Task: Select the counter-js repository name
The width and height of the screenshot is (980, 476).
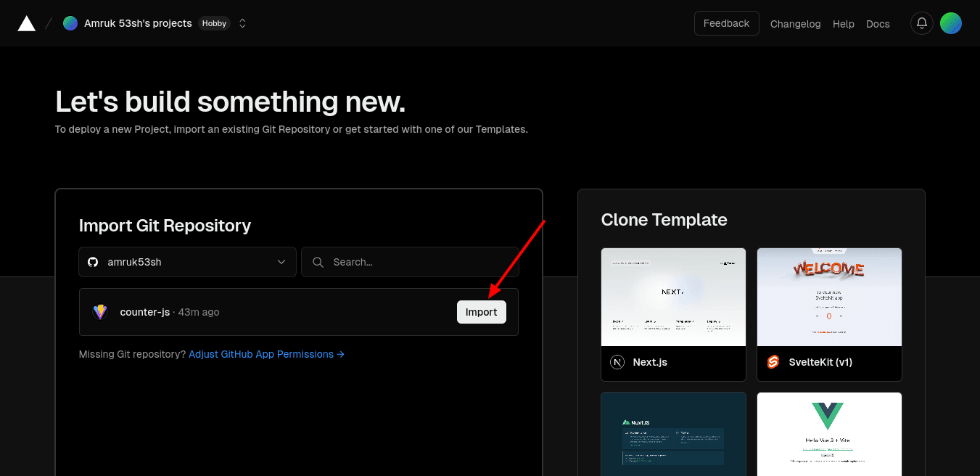Action: (145, 312)
